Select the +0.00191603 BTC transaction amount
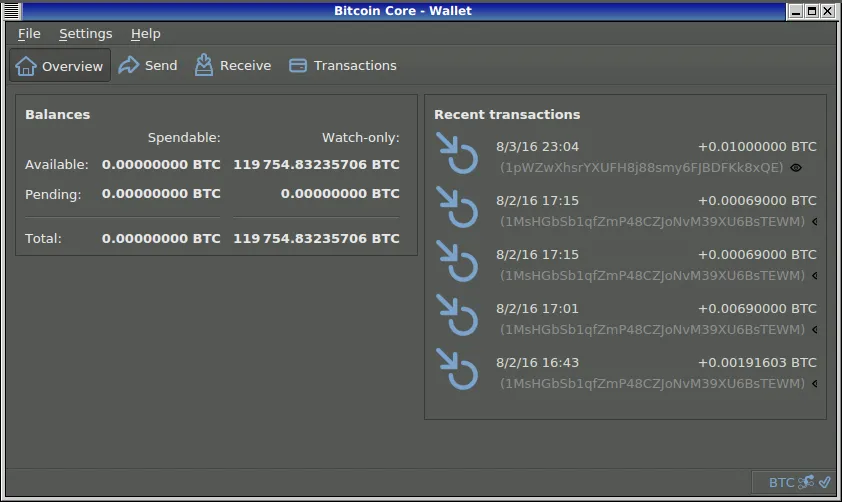Image resolution: width=842 pixels, height=502 pixels. tap(757, 362)
